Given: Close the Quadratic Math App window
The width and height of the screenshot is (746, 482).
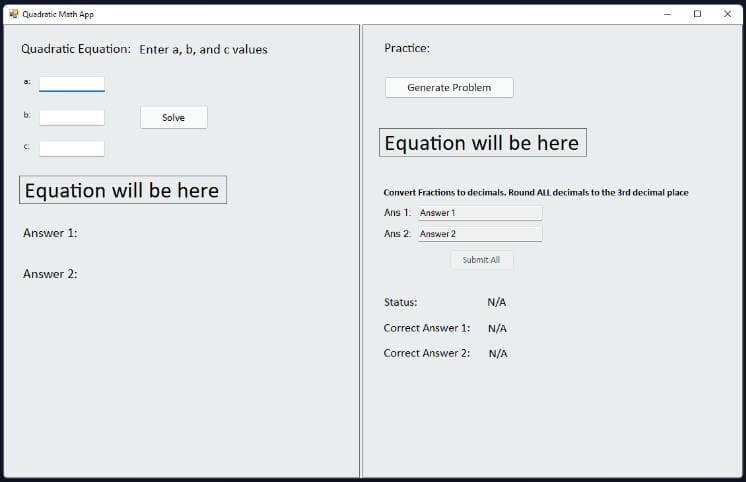Looking at the screenshot, I should coord(727,14).
